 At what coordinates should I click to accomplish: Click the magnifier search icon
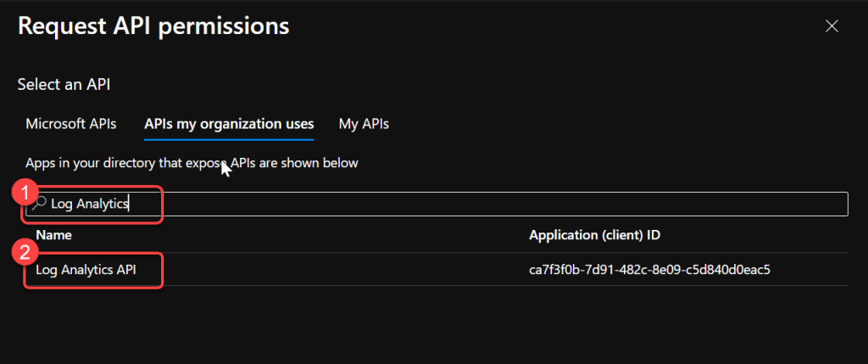[39, 203]
